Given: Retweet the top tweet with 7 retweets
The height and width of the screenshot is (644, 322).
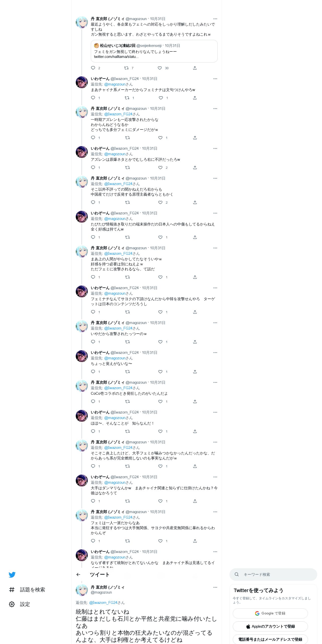Looking at the screenshot, I should point(126,68).
